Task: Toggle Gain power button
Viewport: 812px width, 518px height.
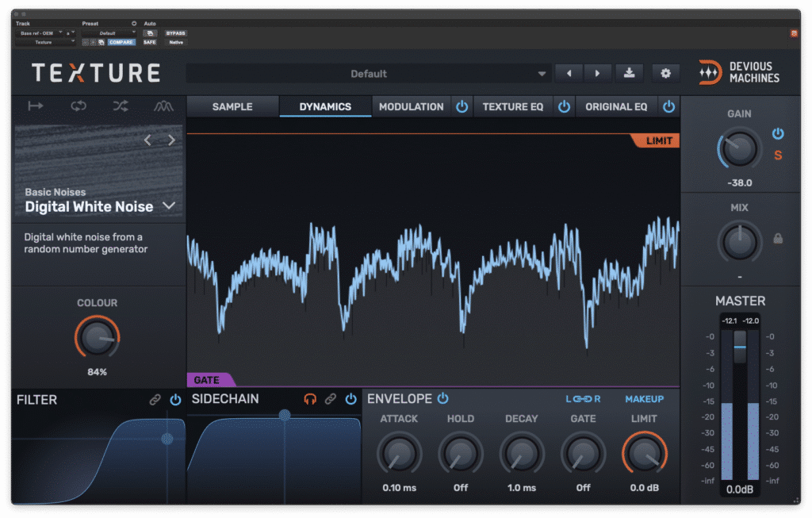Action: 778,133
